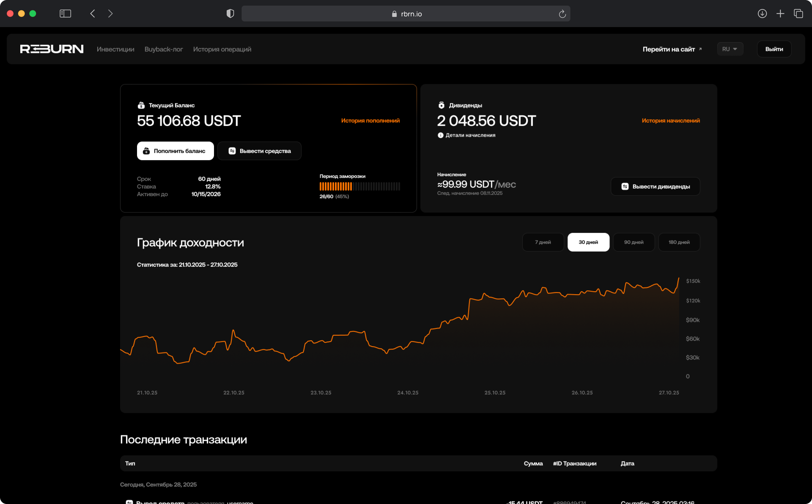
Task: Go to the Buyback-лог section
Action: coord(163,49)
